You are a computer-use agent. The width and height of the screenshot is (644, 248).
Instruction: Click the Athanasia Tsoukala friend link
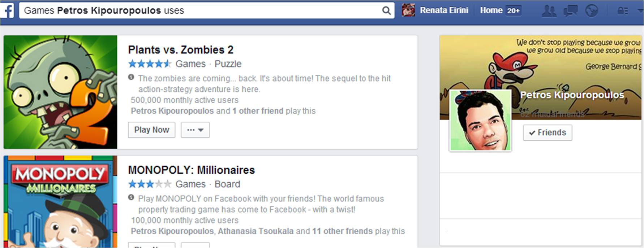point(256,231)
